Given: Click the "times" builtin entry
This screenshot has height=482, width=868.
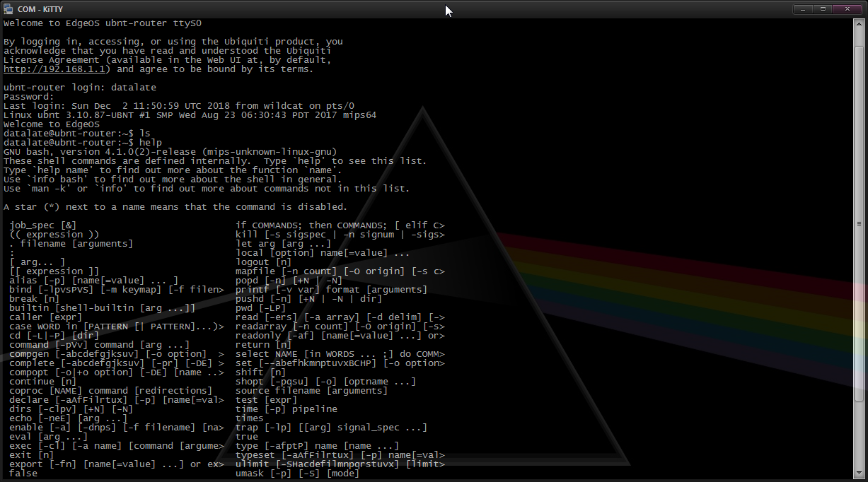Looking at the screenshot, I should tap(249, 418).
